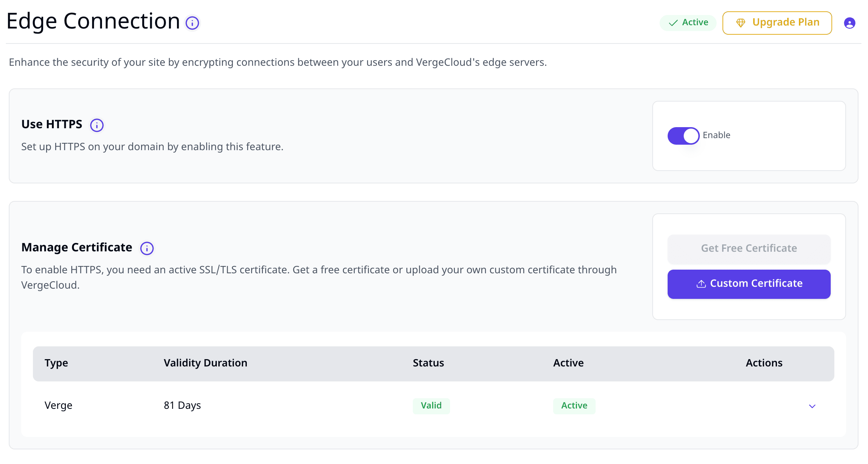Click the Status column header
This screenshot has height=464, width=868.
point(428,363)
